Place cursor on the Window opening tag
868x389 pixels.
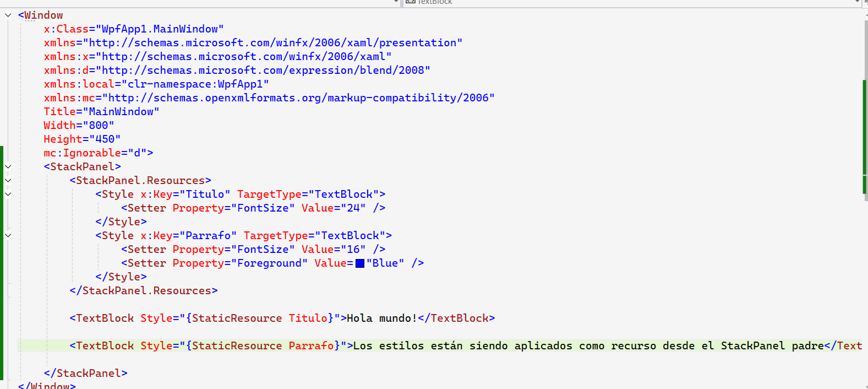click(43, 15)
